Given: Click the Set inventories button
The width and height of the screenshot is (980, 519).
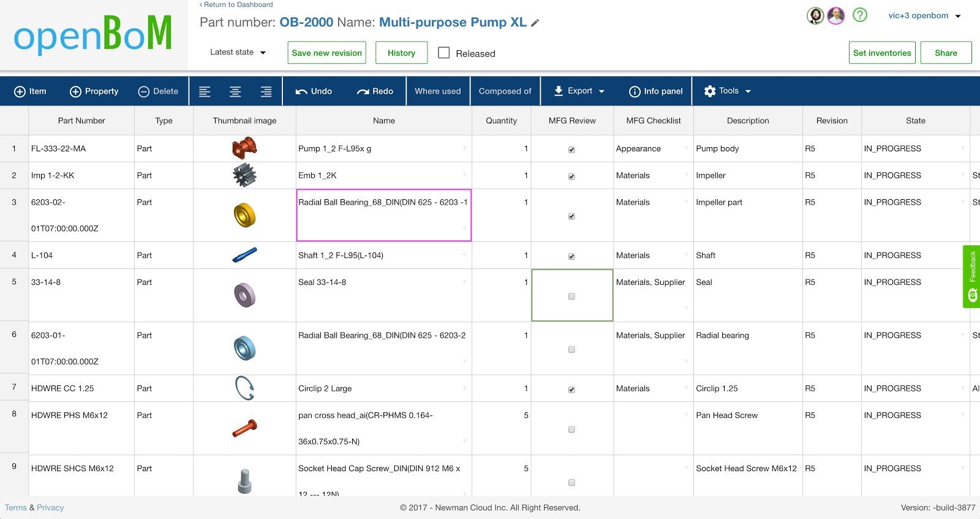Looking at the screenshot, I should 882,53.
